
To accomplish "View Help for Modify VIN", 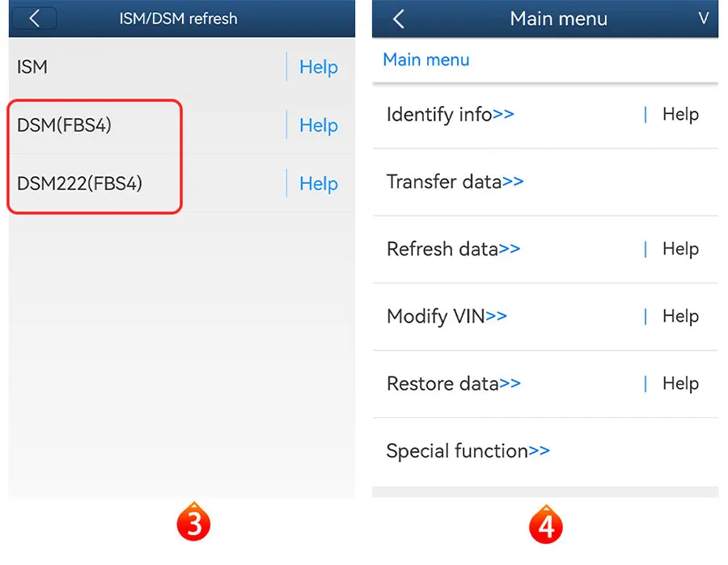I will coord(679,316).
